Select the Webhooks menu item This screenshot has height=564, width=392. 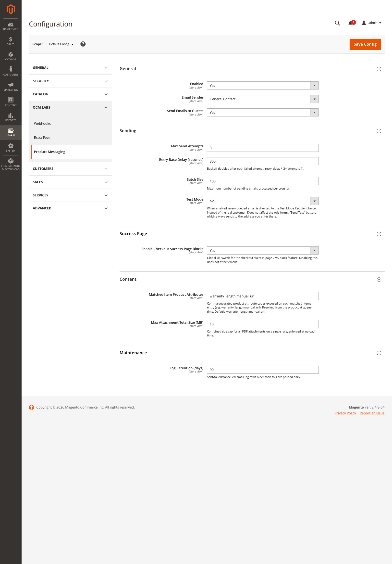(x=42, y=124)
